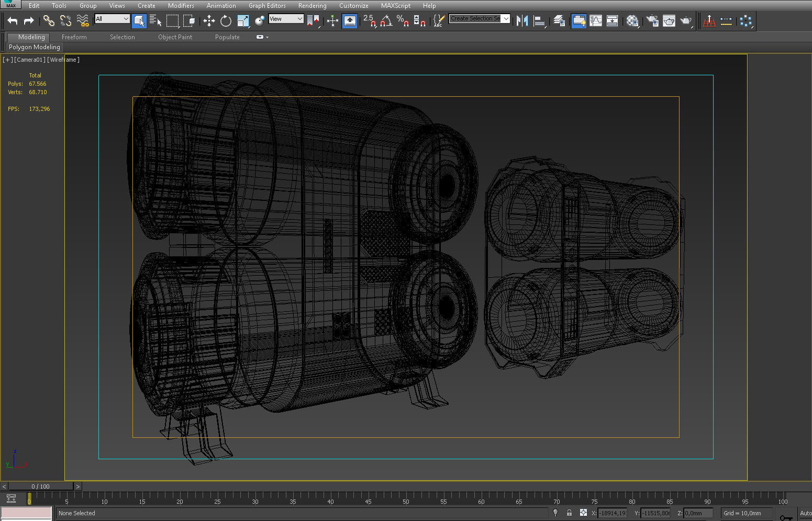Click the Auto Key button
The height and width of the screenshot is (521, 812).
[807, 513]
